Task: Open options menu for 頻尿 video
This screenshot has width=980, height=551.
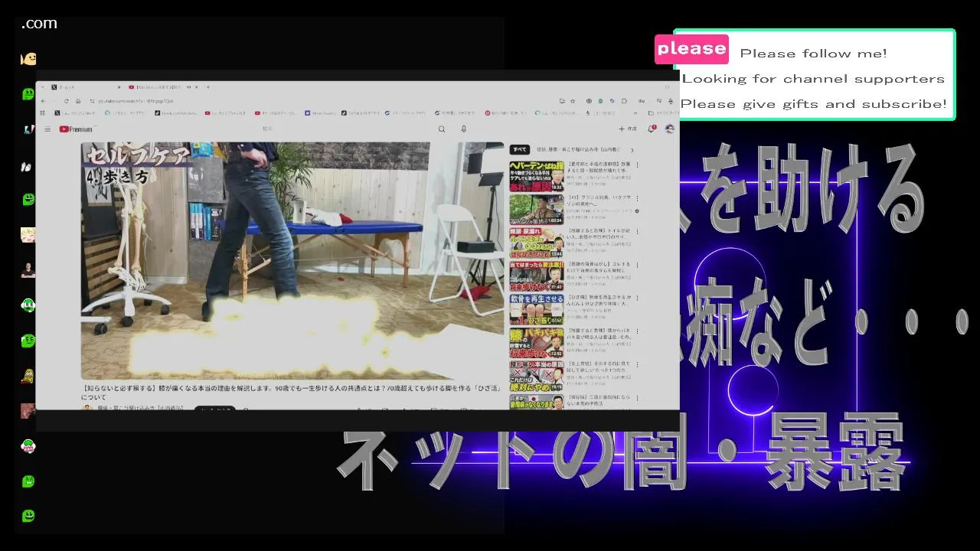Action: [637, 231]
